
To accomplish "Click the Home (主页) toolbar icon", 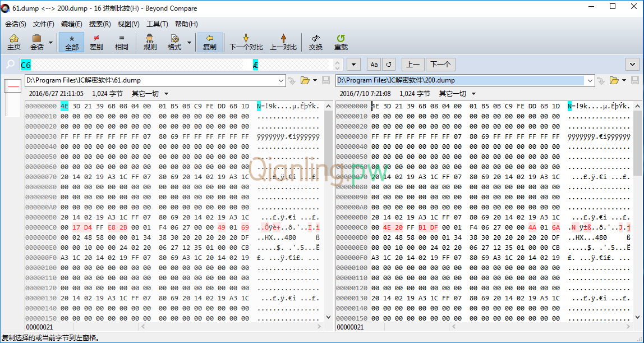I will click(x=14, y=42).
